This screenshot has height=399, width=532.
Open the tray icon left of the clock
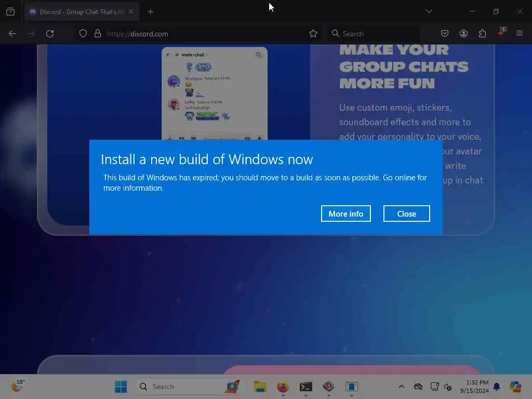click(447, 387)
